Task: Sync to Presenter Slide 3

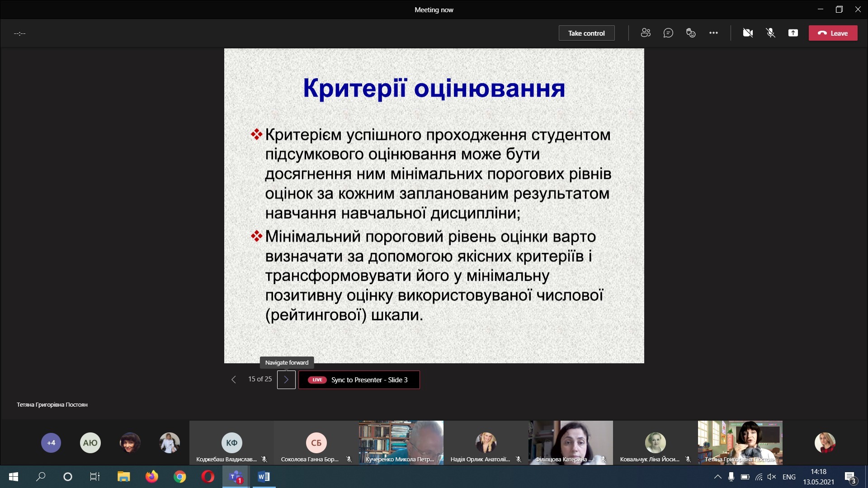Action: (x=359, y=380)
